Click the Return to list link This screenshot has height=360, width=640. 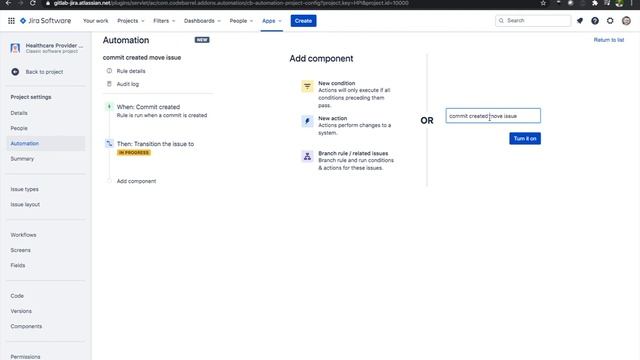609,40
